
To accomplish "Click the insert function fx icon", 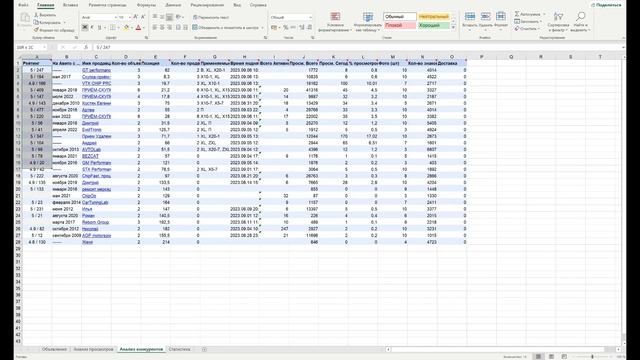I will pos(86,47).
